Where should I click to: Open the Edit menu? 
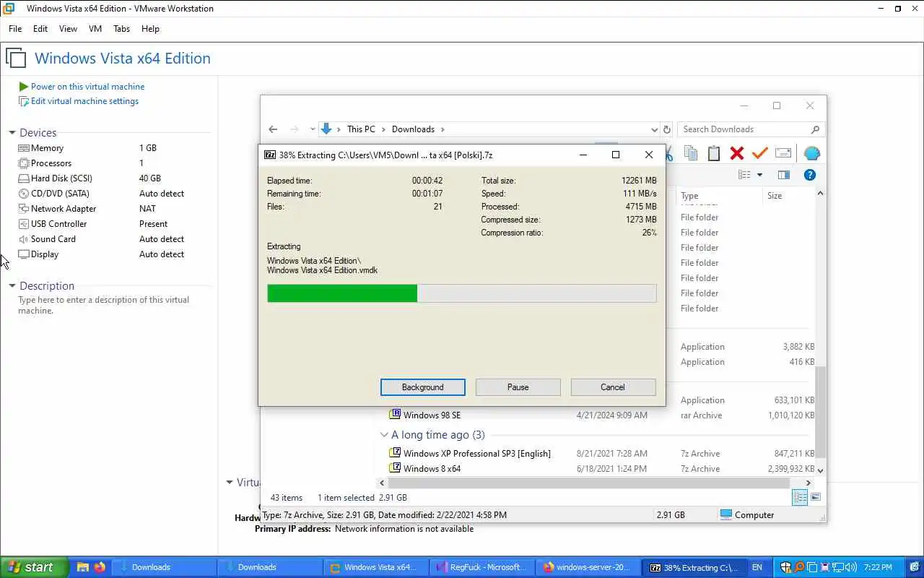[40, 29]
